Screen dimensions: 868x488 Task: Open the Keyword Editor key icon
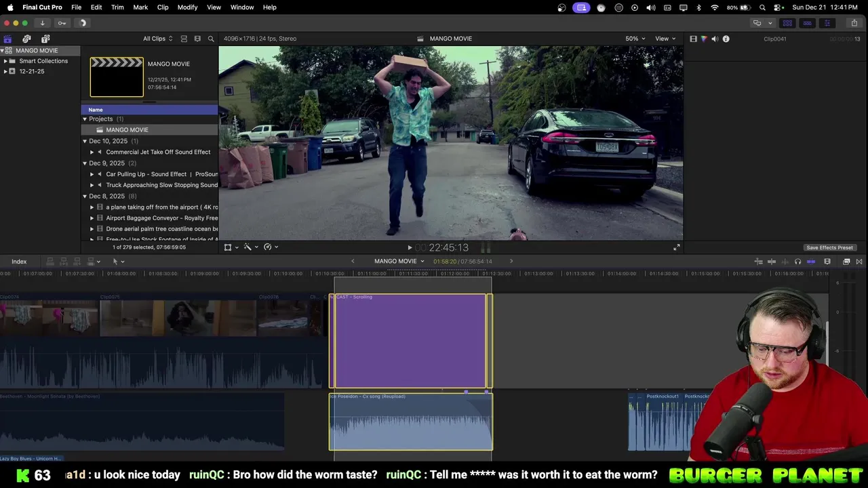(x=62, y=23)
